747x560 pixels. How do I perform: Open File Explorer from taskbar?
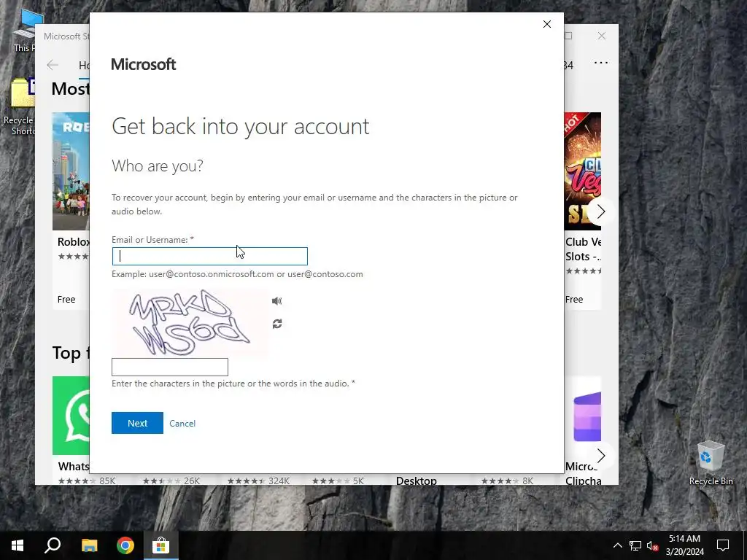[x=89, y=545]
